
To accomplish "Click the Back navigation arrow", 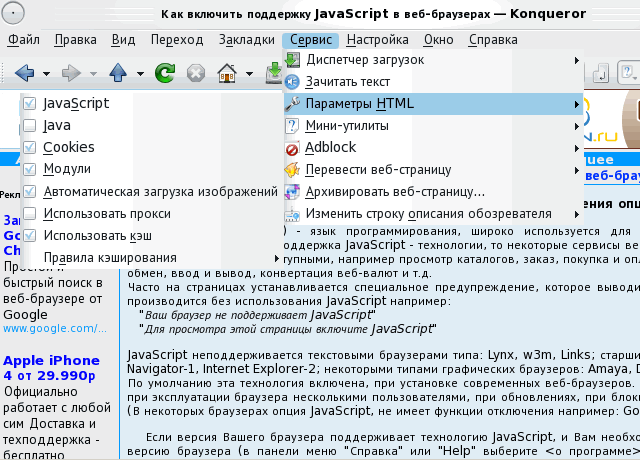I will [24, 73].
